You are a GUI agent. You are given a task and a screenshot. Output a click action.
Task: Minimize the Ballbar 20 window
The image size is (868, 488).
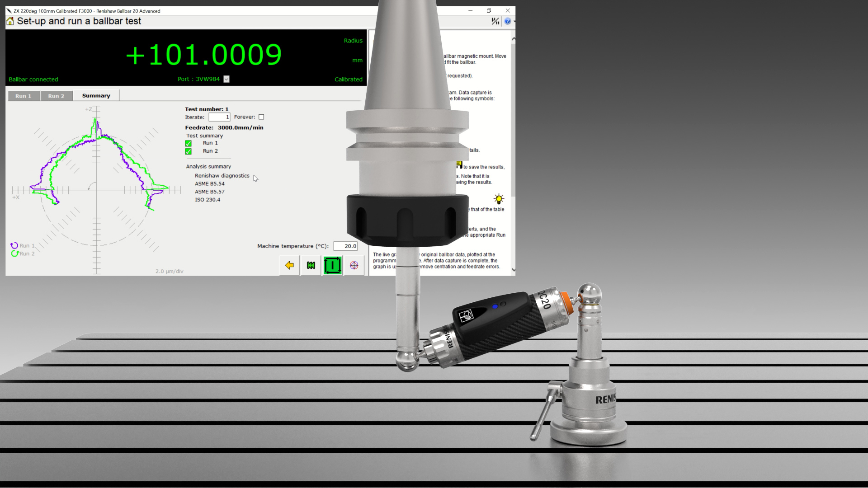(470, 11)
